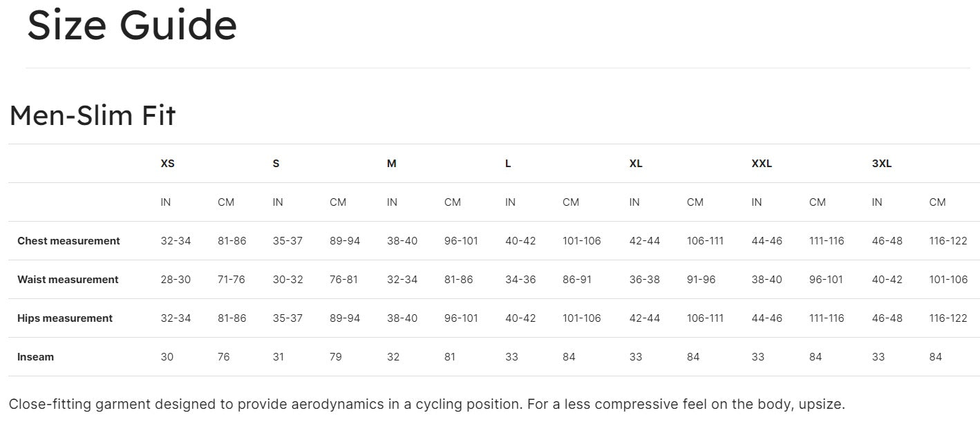Click the Hips measurement row label
This screenshot has width=980, height=424.
point(65,318)
